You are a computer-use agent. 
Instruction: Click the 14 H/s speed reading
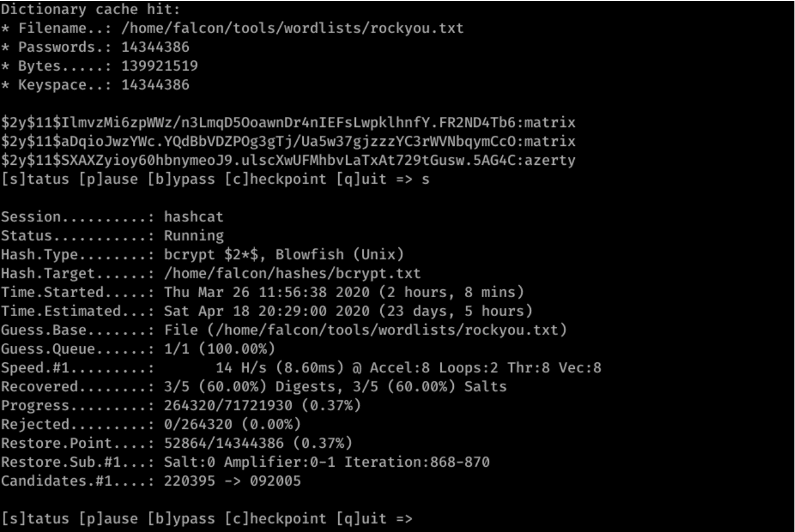[x=241, y=368]
